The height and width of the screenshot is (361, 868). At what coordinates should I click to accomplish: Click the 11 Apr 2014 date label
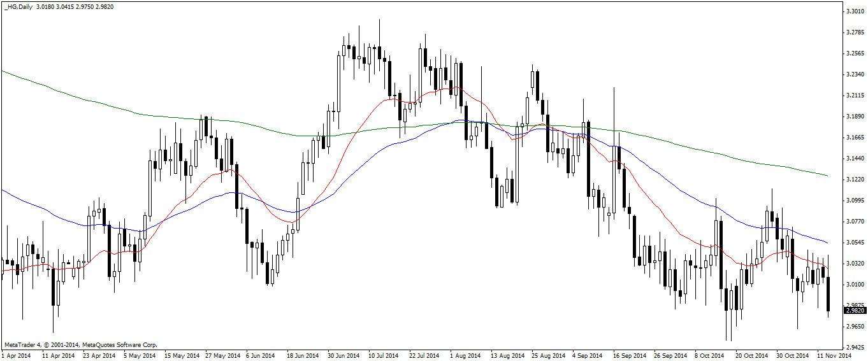58,355
